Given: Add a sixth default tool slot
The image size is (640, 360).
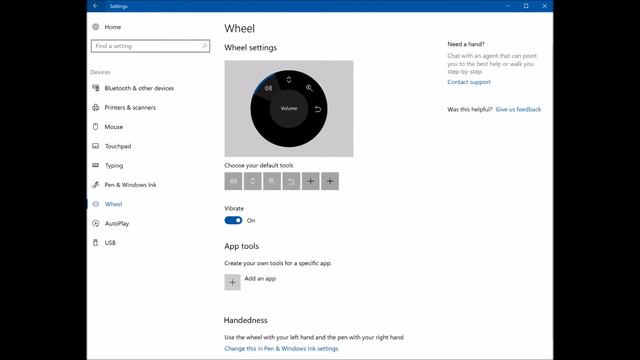Looking at the screenshot, I should (x=330, y=181).
